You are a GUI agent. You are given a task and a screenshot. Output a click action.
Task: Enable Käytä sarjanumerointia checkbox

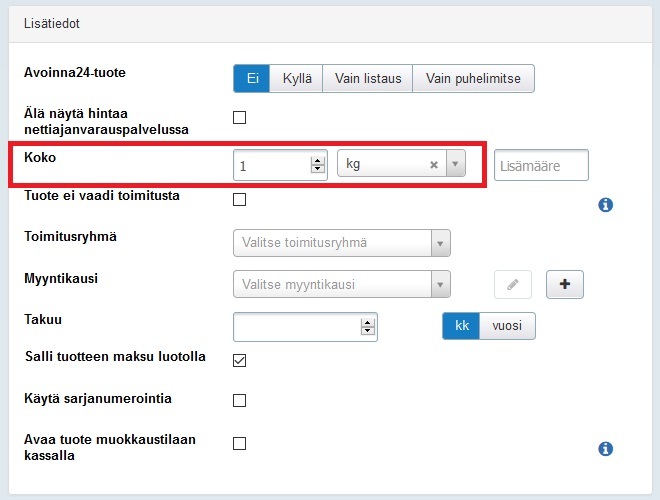[x=239, y=401]
